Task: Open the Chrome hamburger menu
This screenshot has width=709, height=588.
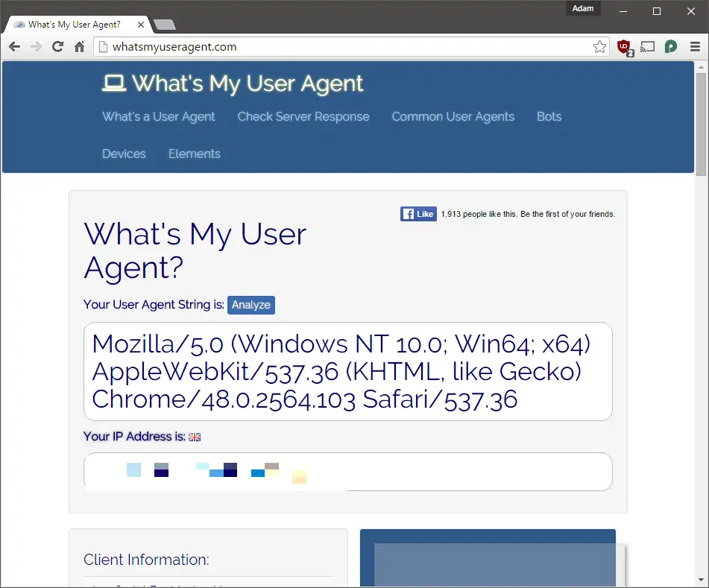Action: [x=695, y=46]
